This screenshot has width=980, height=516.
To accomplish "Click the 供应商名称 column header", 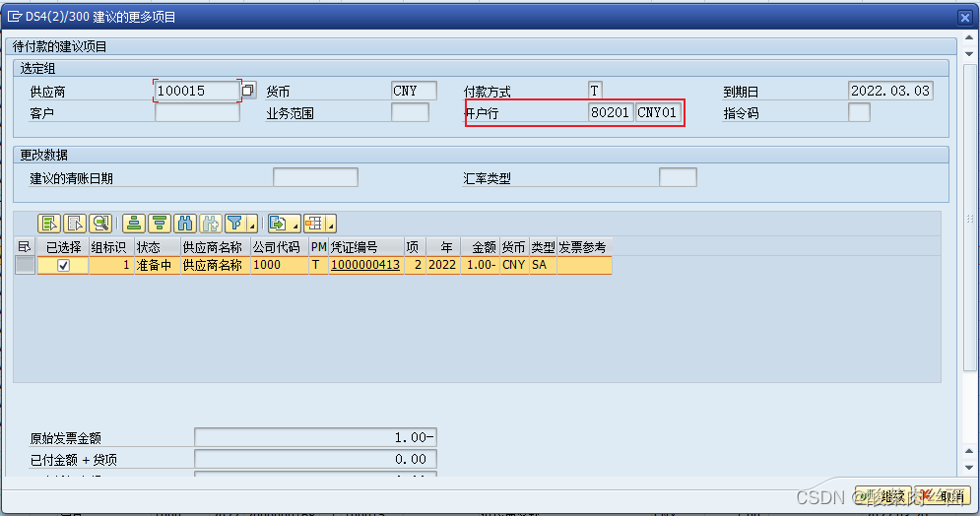I will pos(216,247).
